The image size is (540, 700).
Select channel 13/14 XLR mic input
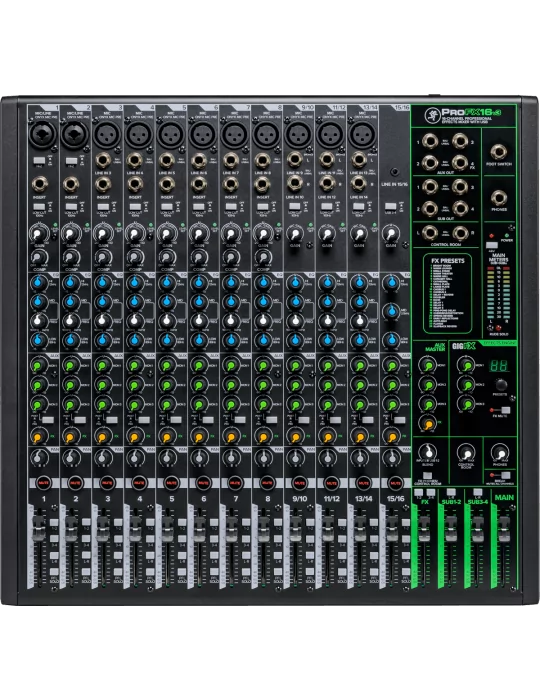pos(362,134)
